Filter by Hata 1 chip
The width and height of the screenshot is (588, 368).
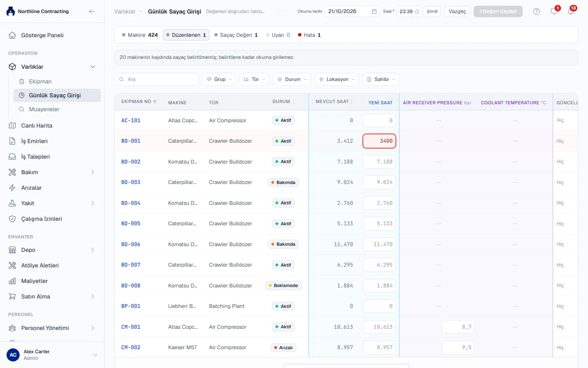point(310,35)
